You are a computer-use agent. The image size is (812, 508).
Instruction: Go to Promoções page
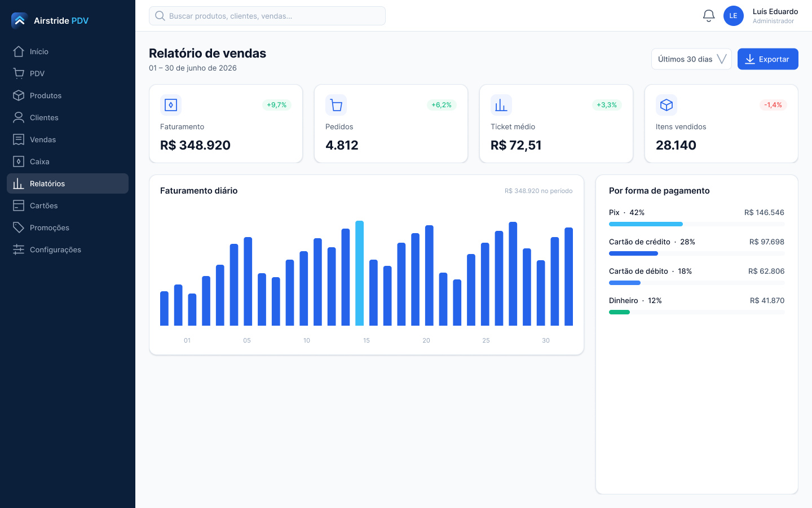pyautogui.click(x=68, y=227)
